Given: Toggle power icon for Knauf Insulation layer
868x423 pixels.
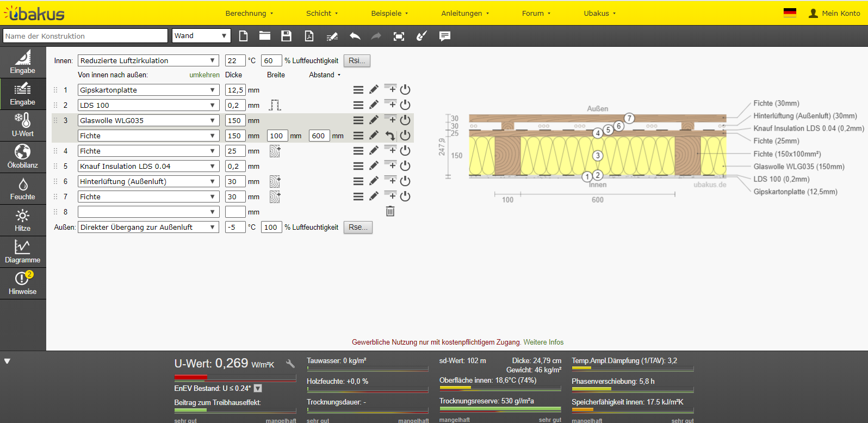Looking at the screenshot, I should 405,166.
